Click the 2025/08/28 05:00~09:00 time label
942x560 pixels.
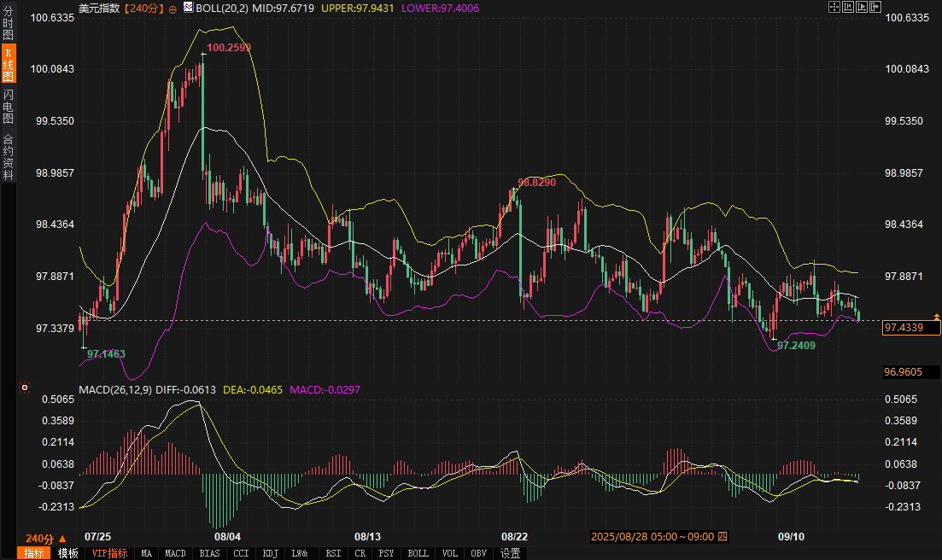coord(659,537)
